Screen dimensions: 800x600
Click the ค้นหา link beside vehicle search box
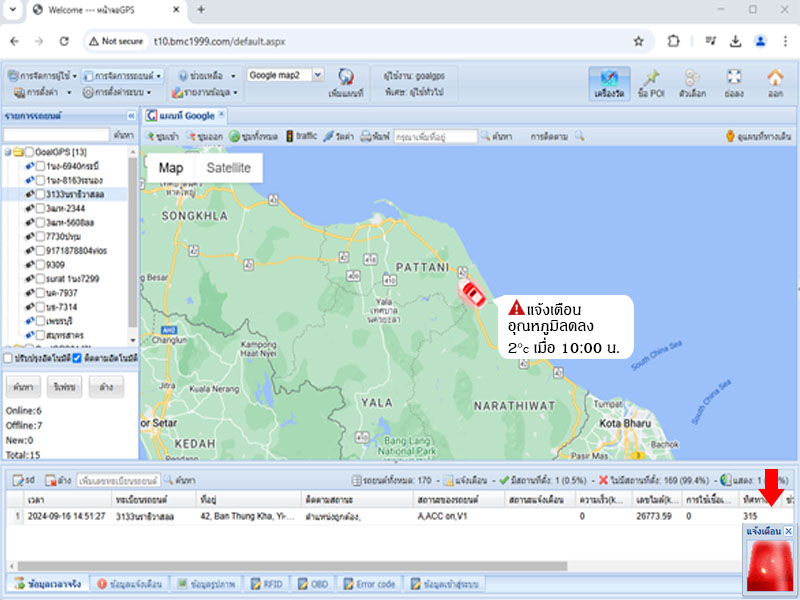point(124,135)
